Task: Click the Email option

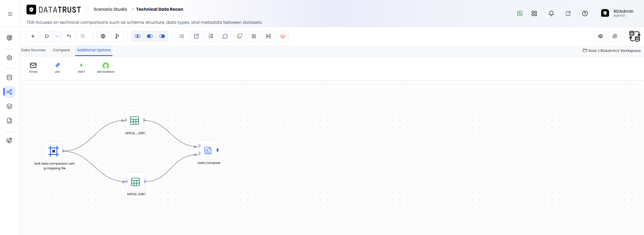Action: pos(33,67)
